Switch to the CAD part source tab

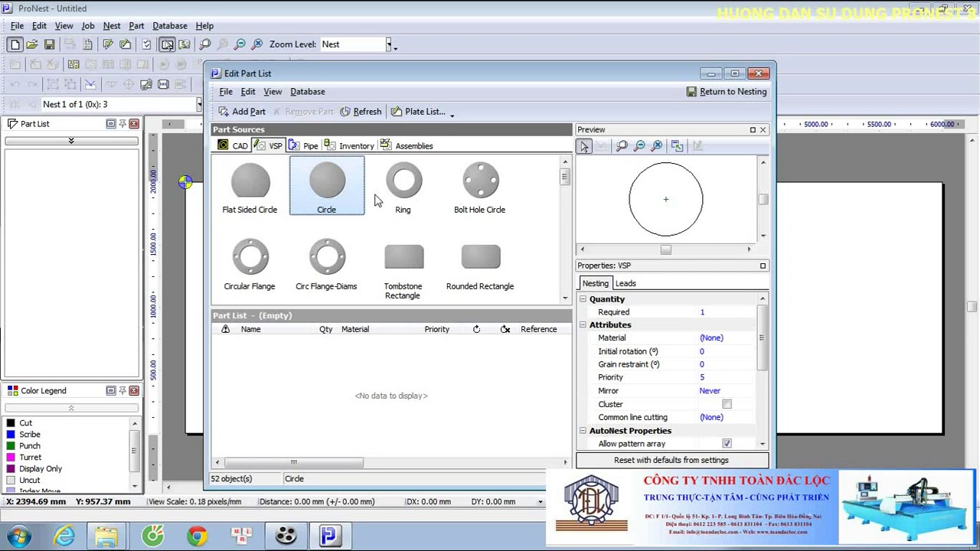coord(234,145)
